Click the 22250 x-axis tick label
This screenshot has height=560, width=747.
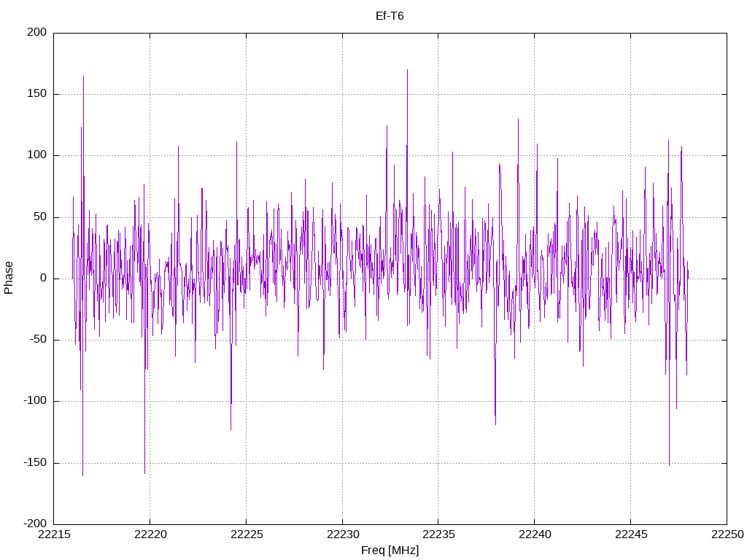coord(727,534)
